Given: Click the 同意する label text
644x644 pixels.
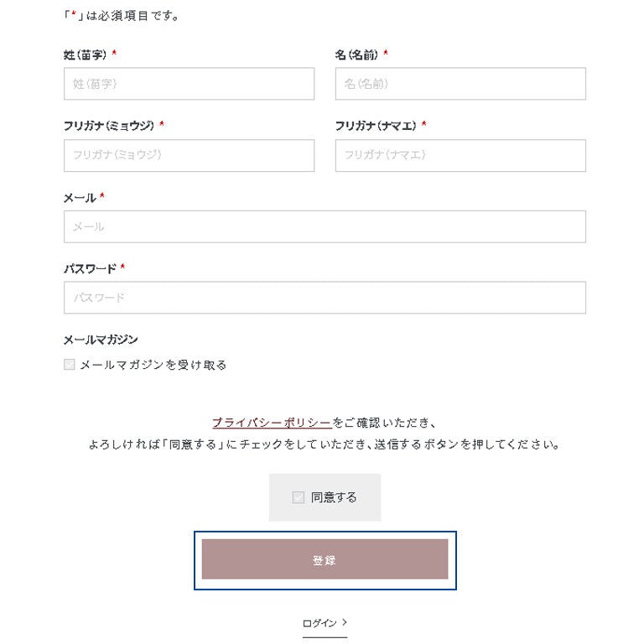Looking at the screenshot, I should coord(334,497).
